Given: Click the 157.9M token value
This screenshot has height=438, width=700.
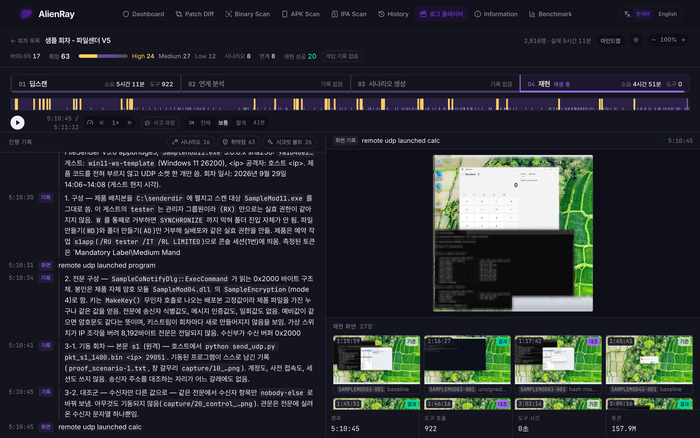Looking at the screenshot, I should coord(624,429).
